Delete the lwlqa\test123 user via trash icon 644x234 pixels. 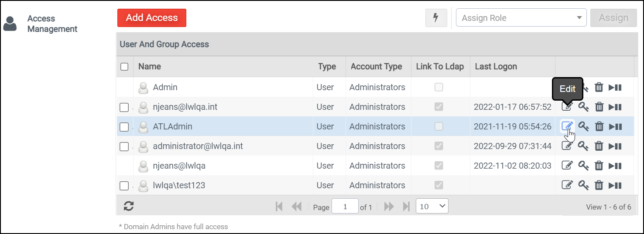(599, 185)
